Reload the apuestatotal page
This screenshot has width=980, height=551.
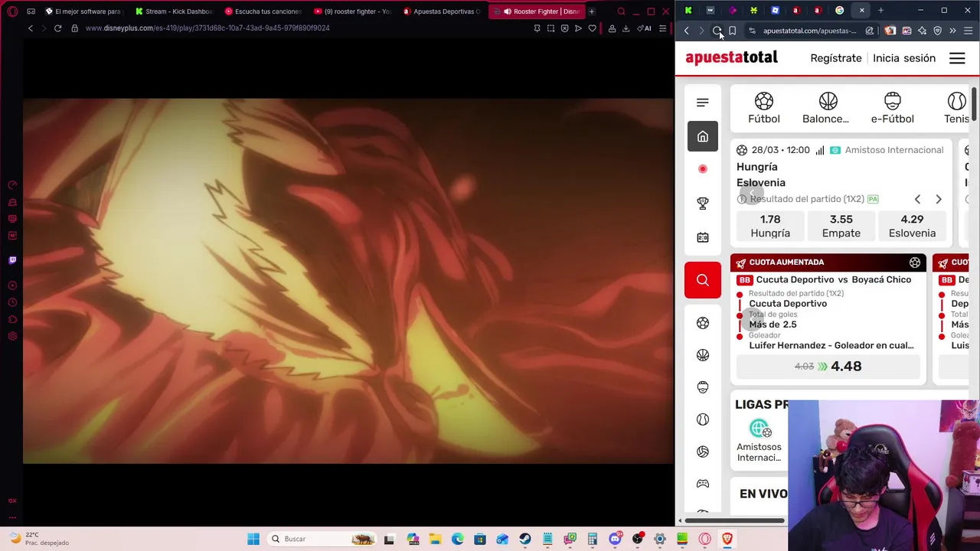click(x=717, y=31)
